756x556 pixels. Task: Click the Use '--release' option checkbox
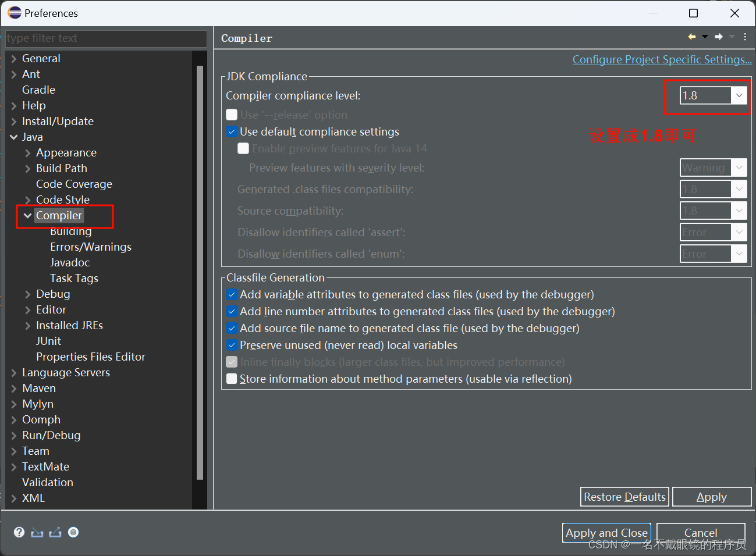(x=232, y=115)
